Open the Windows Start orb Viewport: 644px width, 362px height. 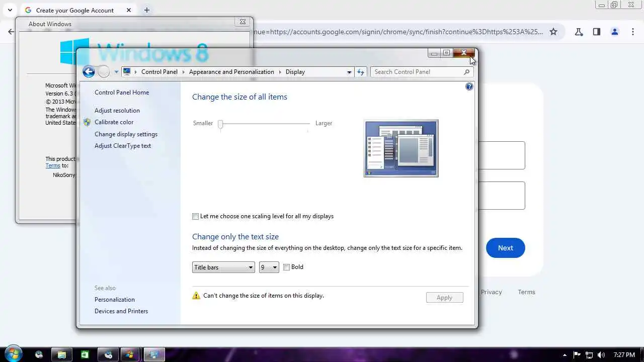14,354
